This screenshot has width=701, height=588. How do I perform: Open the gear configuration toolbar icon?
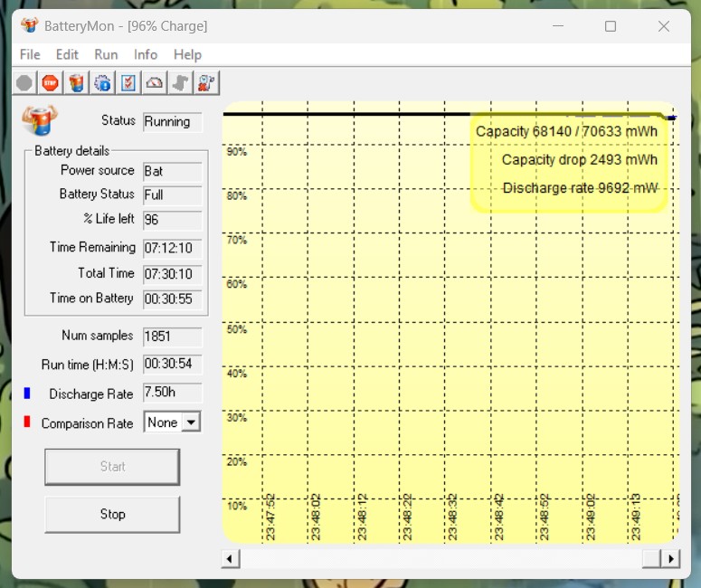click(102, 83)
